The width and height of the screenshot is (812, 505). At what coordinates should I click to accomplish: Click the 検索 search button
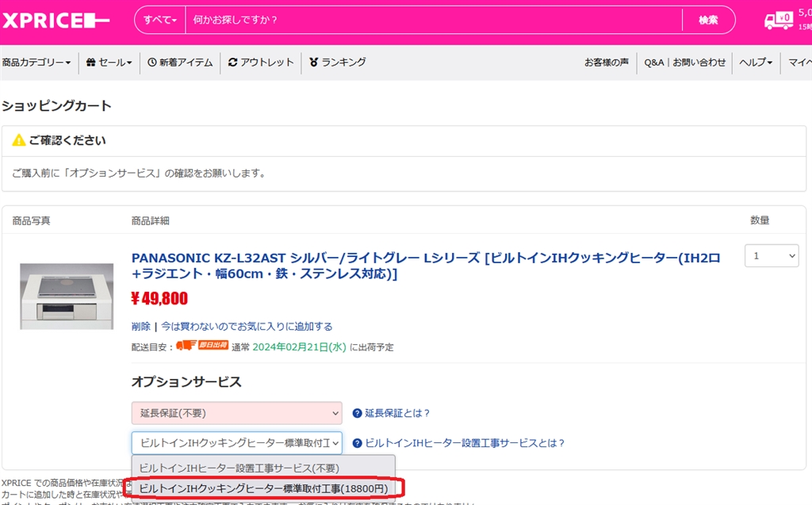[x=708, y=20]
